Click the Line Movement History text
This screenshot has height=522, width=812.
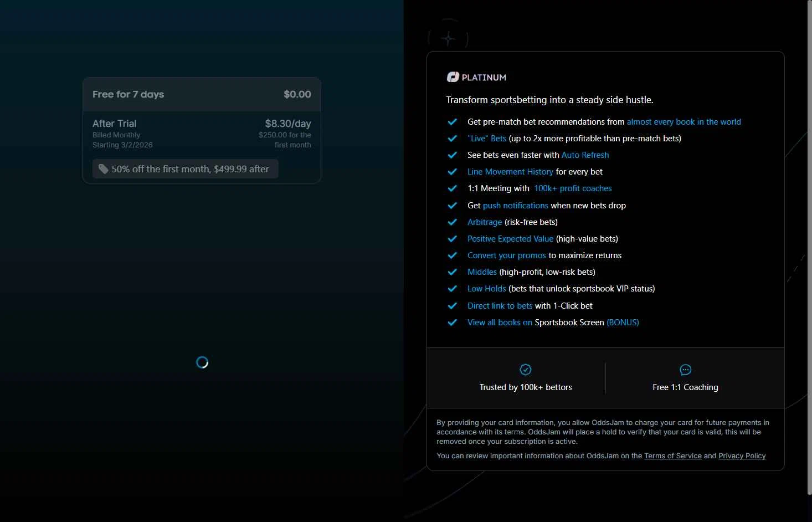(x=510, y=172)
